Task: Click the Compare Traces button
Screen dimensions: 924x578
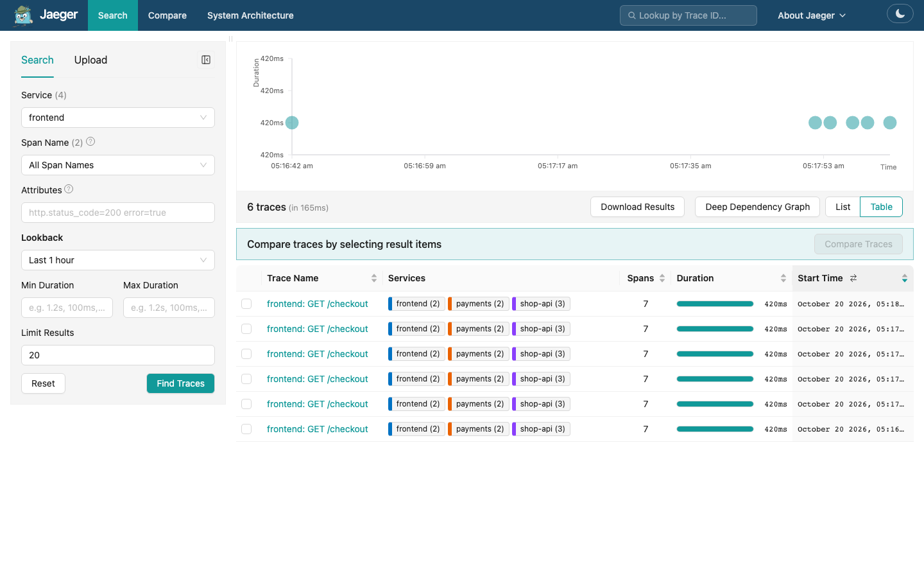Action: click(x=859, y=244)
